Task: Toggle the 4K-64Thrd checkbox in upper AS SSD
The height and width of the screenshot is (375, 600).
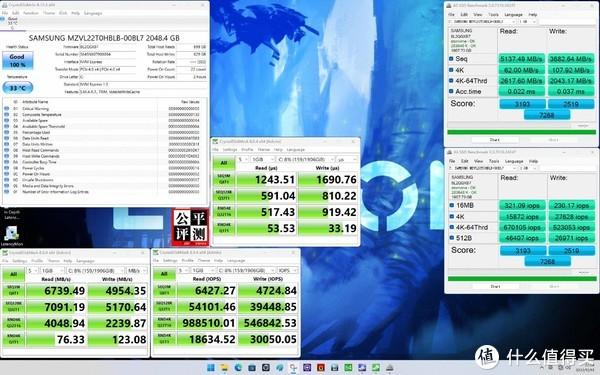Action: tap(451, 81)
